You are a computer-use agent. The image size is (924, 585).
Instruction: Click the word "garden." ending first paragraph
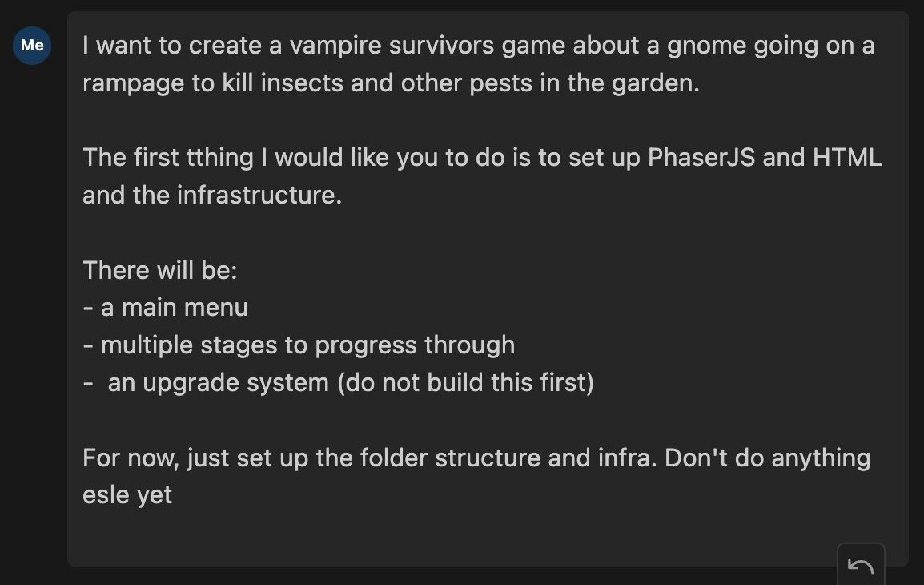pos(655,83)
